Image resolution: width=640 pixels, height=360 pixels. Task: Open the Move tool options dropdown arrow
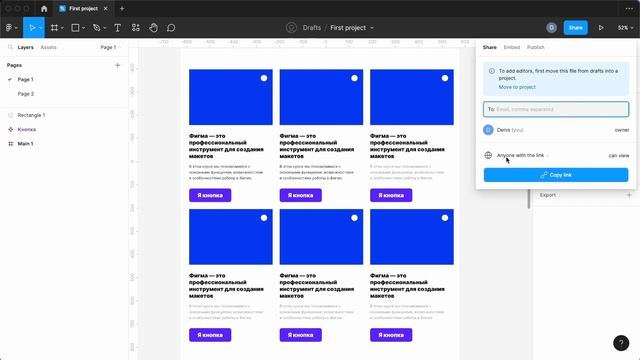(x=40, y=28)
